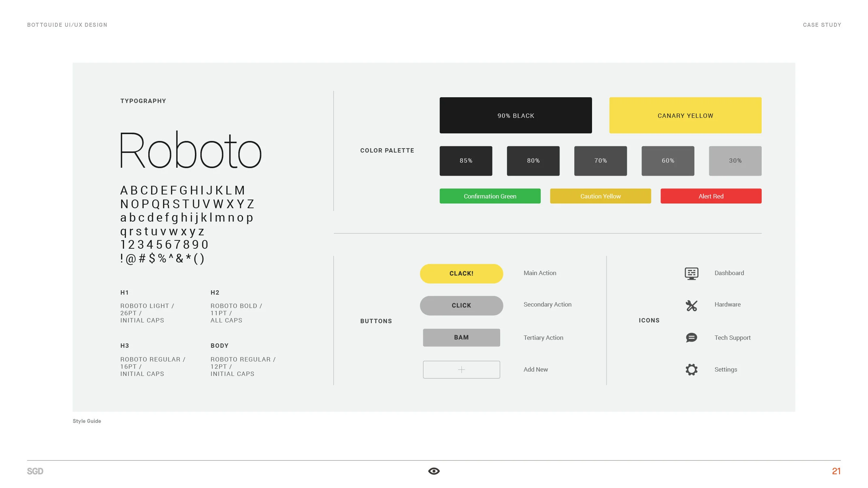
Task: Click the Settings gear icon
Action: pyautogui.click(x=691, y=369)
